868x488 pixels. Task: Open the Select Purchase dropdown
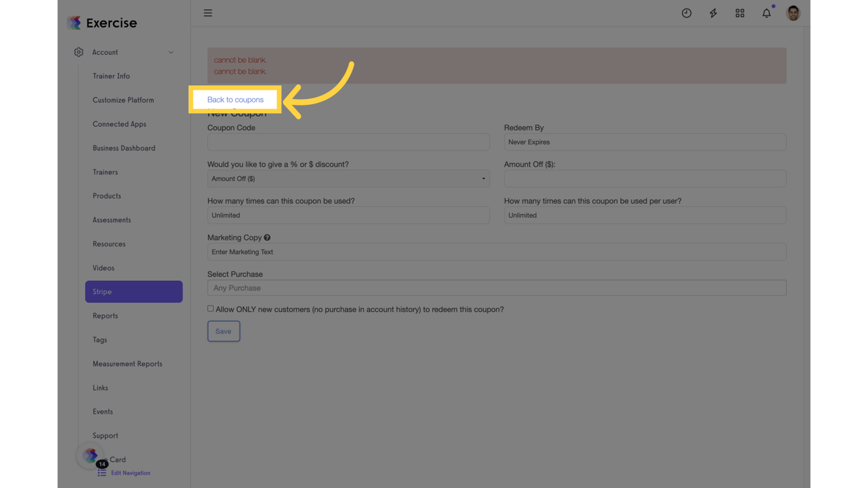[497, 288]
